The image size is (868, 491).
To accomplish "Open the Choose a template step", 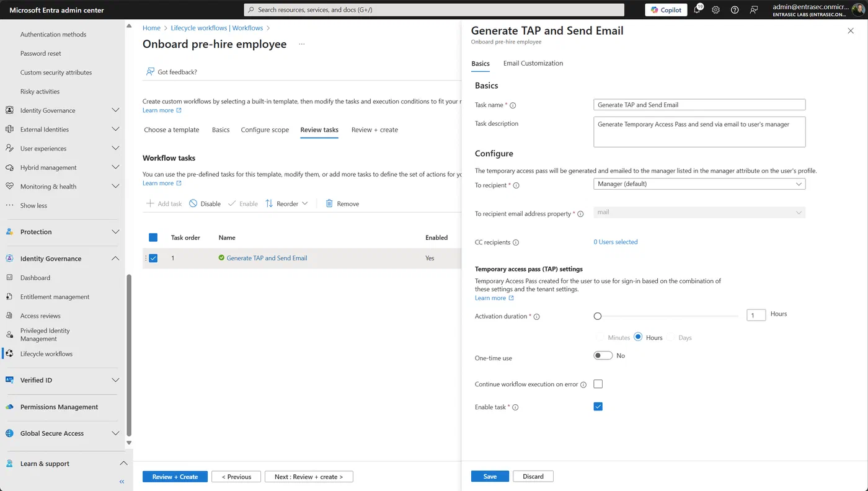I will [172, 130].
